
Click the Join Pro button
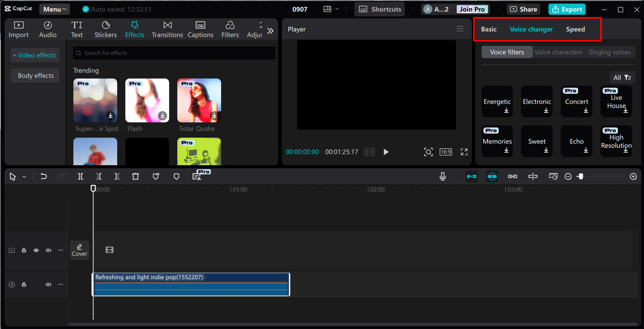pyautogui.click(x=472, y=9)
